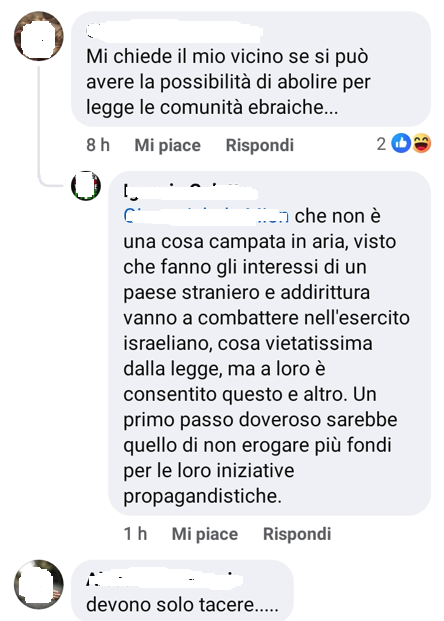This screenshot has height=621, width=444.
Task: Open the redacted author name of first comment
Action: tap(174, 32)
